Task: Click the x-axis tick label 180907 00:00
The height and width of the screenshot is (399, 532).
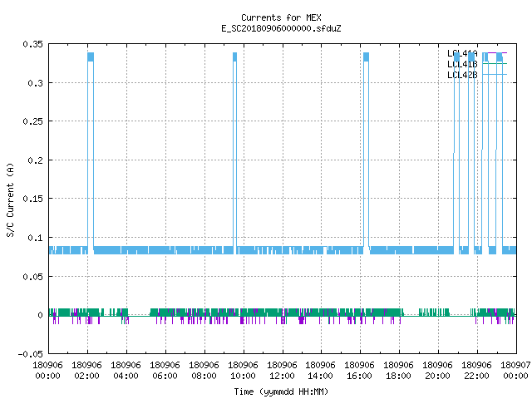Action: [515, 370]
